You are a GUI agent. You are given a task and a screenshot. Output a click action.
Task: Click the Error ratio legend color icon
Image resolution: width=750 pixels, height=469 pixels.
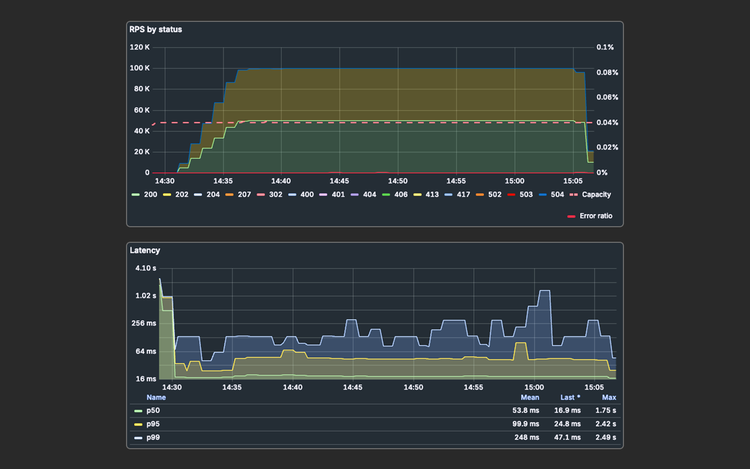point(572,215)
